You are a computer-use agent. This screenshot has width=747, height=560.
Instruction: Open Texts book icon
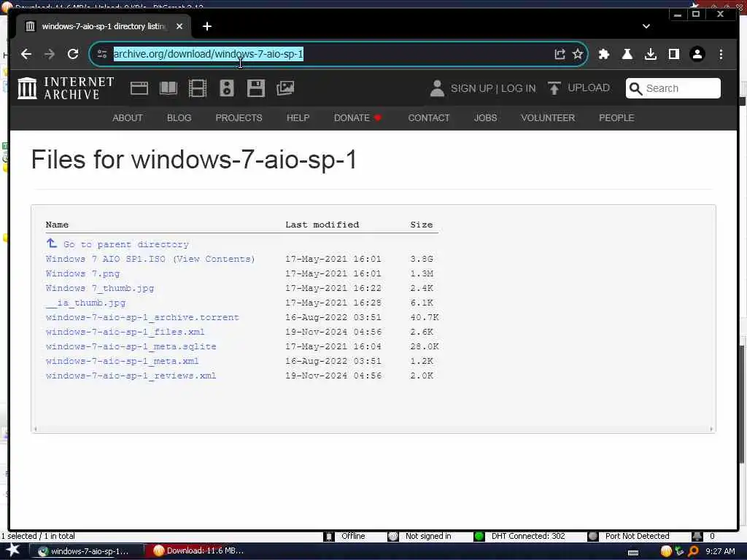pos(169,88)
